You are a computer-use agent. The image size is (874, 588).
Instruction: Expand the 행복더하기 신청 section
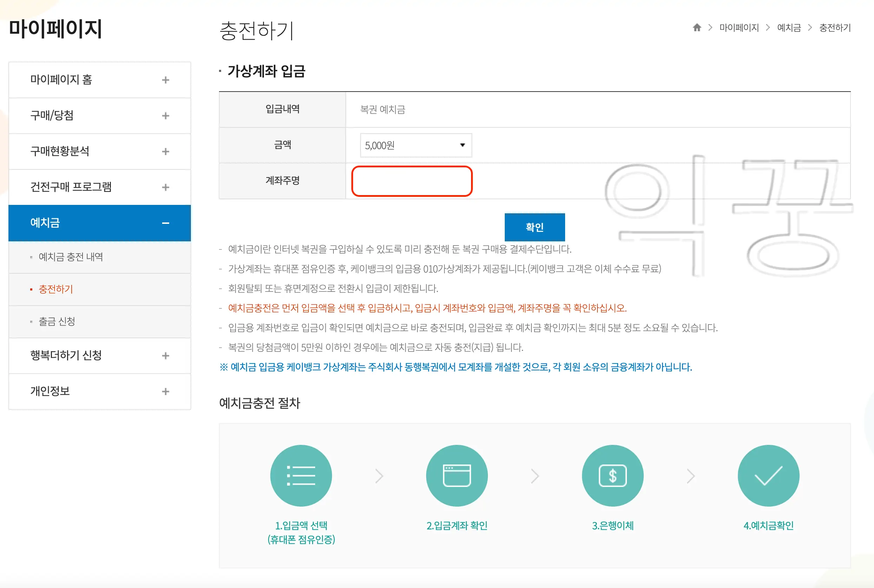coord(165,356)
